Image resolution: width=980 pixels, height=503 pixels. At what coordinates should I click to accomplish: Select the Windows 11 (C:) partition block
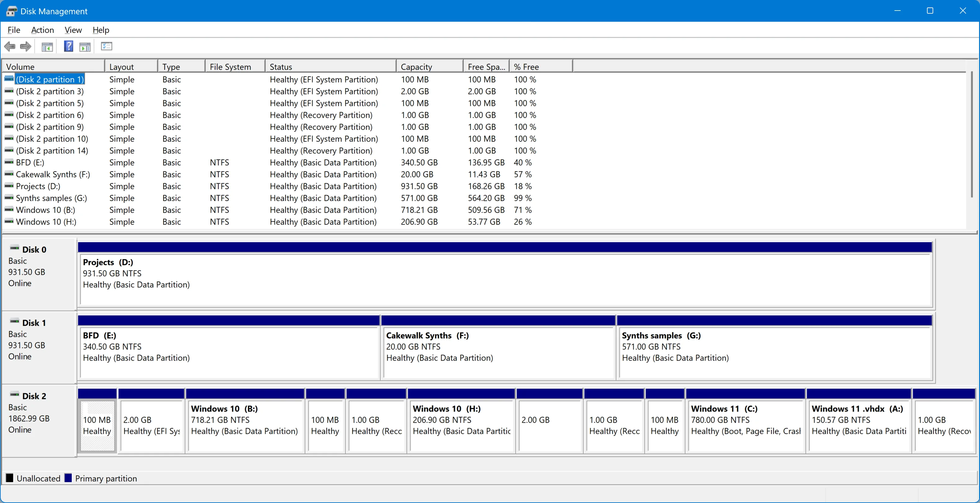pyautogui.click(x=745, y=421)
